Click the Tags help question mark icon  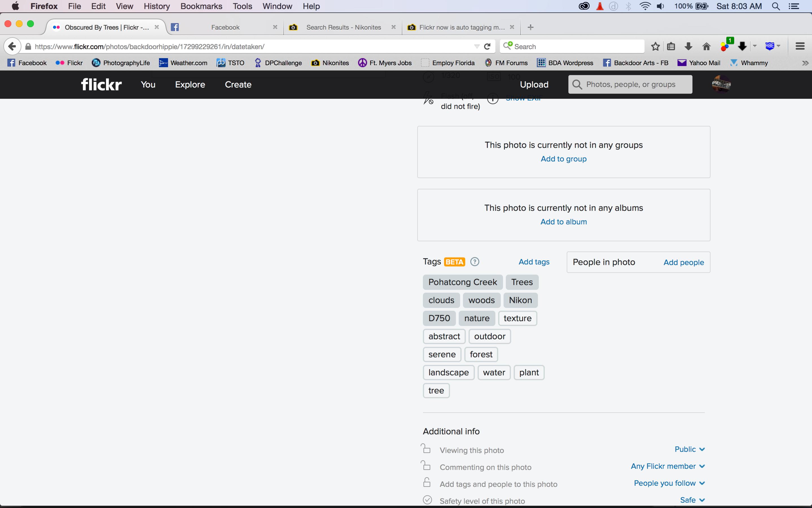tap(475, 262)
